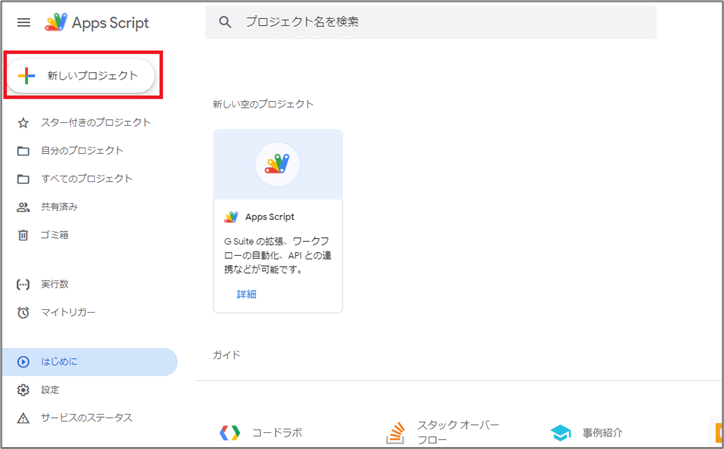Click the small Apps Script icon in card
Viewport: 724px width, 449px height.
(231, 217)
